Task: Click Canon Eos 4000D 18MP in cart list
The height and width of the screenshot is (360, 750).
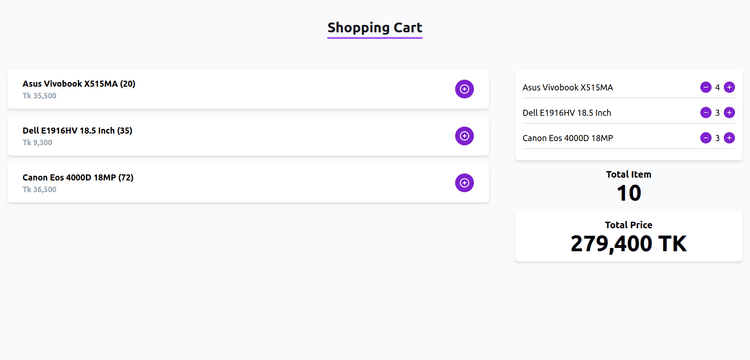Action: point(568,138)
